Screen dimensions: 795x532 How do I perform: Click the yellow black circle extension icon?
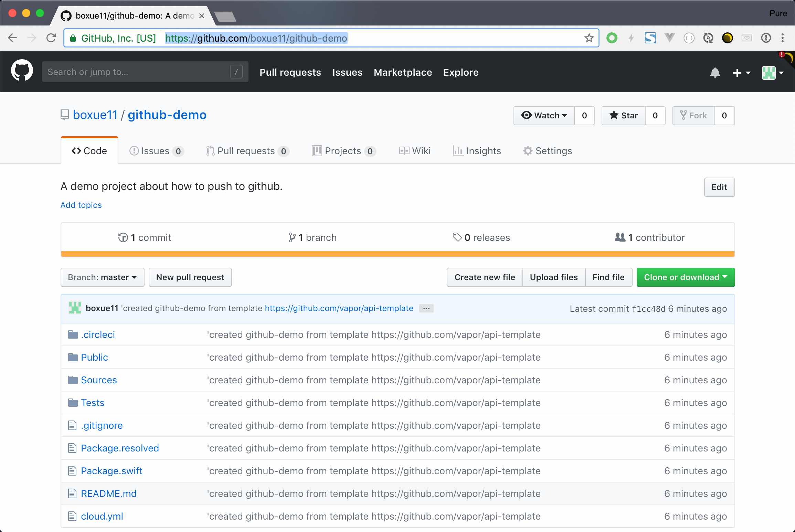tap(727, 38)
